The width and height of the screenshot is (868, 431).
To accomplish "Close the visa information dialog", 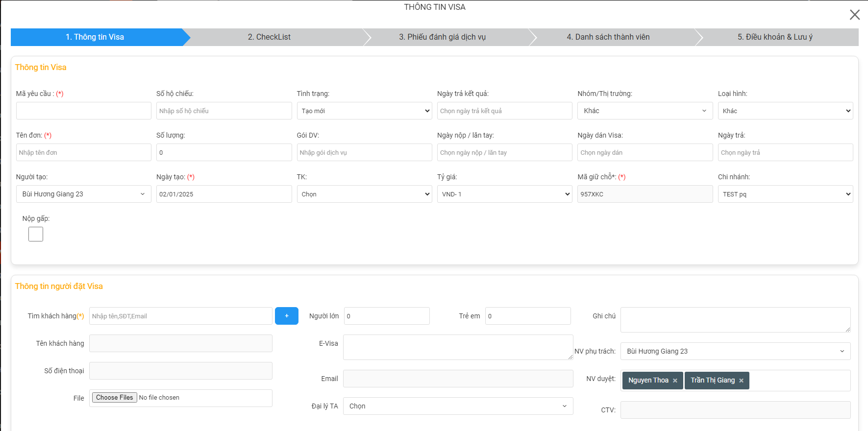I will pos(854,15).
